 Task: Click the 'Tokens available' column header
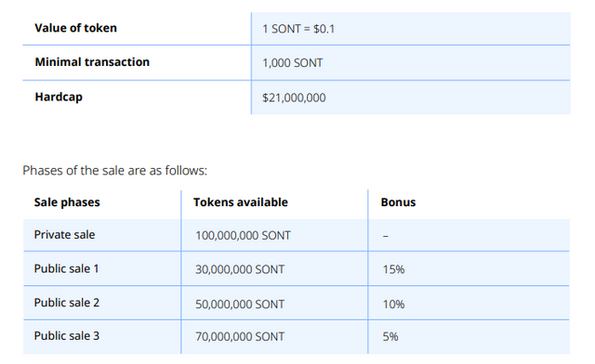[x=241, y=202]
